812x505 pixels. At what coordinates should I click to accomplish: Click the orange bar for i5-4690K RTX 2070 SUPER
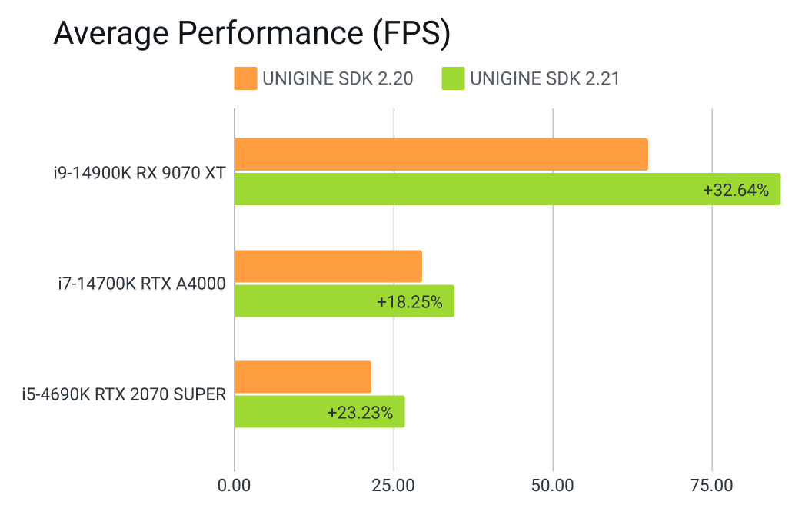pos(302,377)
